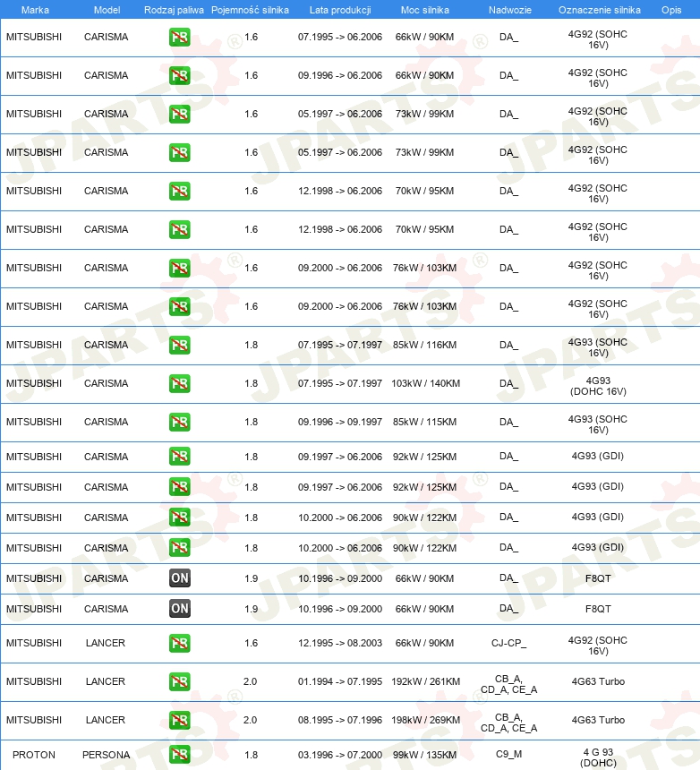Click 1.8 capacity in the Proton row
The image size is (700, 770).
coord(251,755)
